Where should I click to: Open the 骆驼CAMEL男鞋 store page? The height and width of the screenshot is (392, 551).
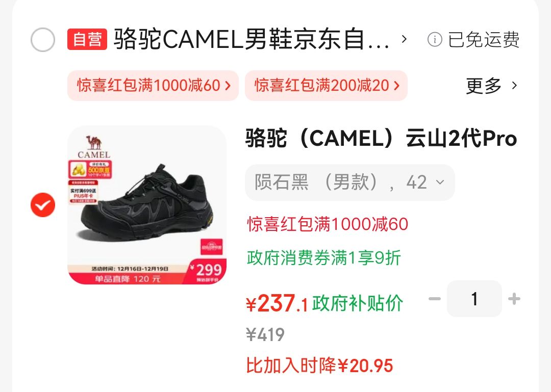[x=251, y=39]
